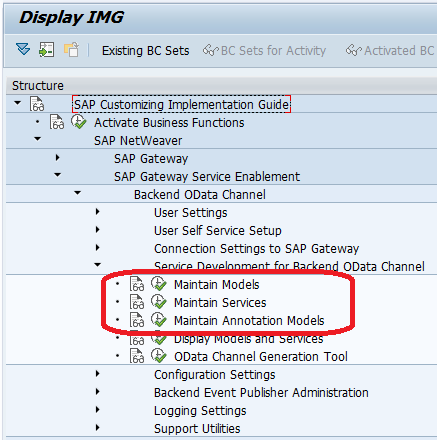Click the position/collapse toolbar icon with green arrow
The width and height of the screenshot is (437, 440).
[x=46, y=50]
